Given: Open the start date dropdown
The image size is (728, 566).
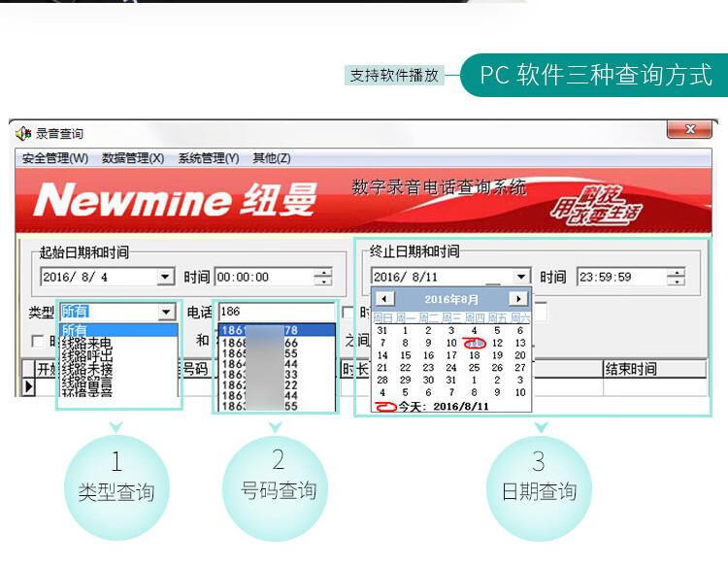Looking at the screenshot, I should (165, 278).
